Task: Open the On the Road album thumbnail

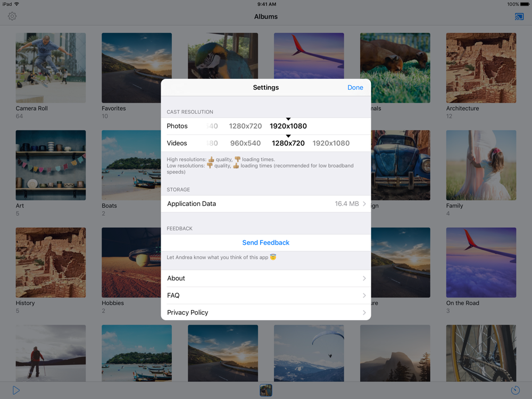Action: 481,263
